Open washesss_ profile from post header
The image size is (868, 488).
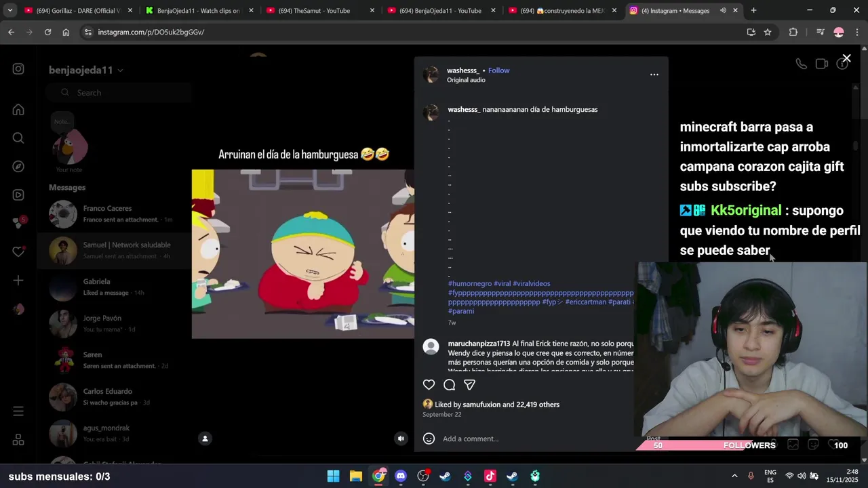[462, 70]
